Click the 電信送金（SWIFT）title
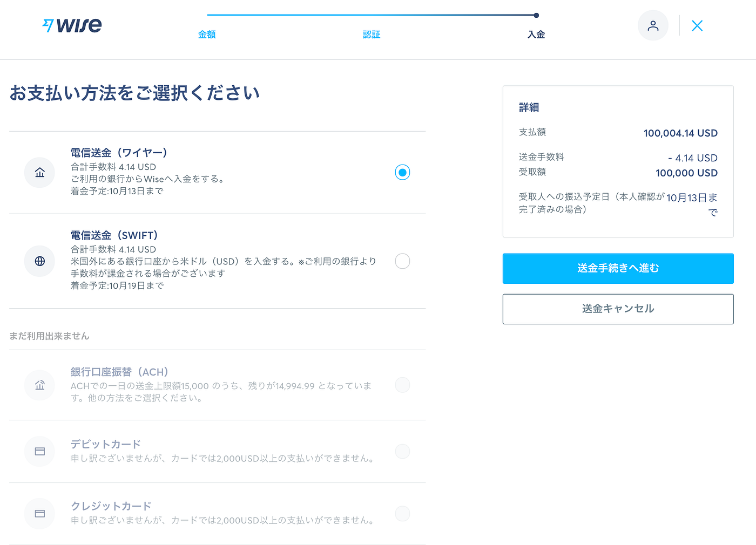 (x=114, y=235)
